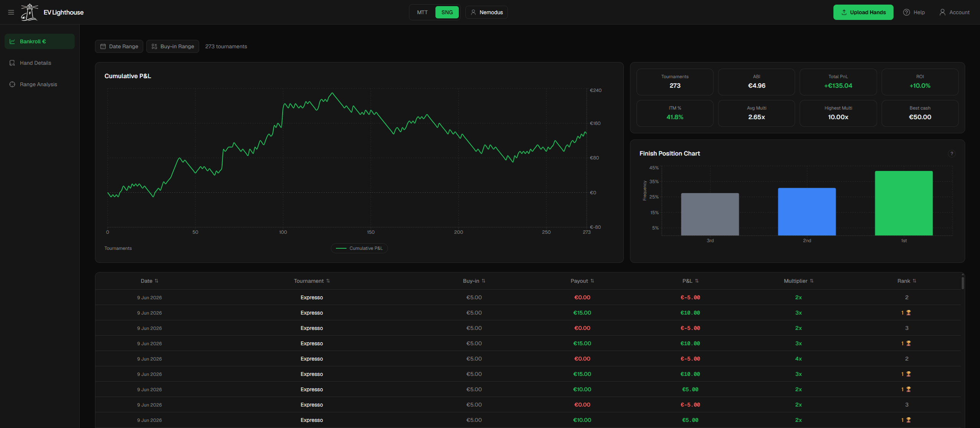The height and width of the screenshot is (428, 980).
Task: Click the 273 tournaments count text
Action: [x=226, y=46]
